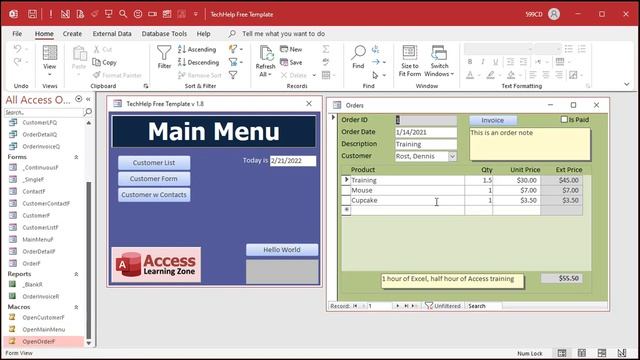Image resolution: width=640 pixels, height=360 pixels.
Task: Check the Is Paid checkbox
Action: click(564, 120)
